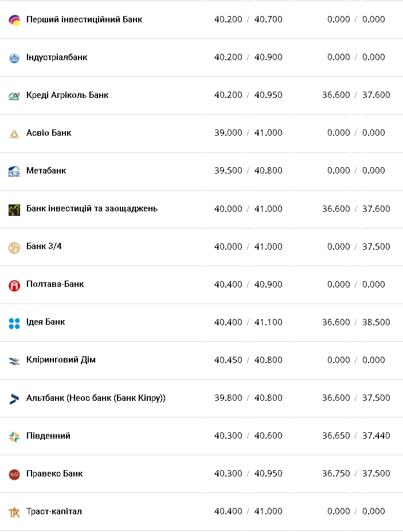The height and width of the screenshot is (532, 403).
Task: Click the Південний rate 40.300 / 40.600
Action: tap(248, 436)
